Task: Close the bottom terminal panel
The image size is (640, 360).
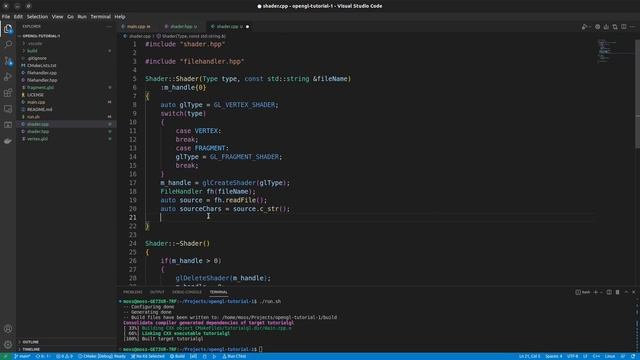Action: [x=633, y=292]
